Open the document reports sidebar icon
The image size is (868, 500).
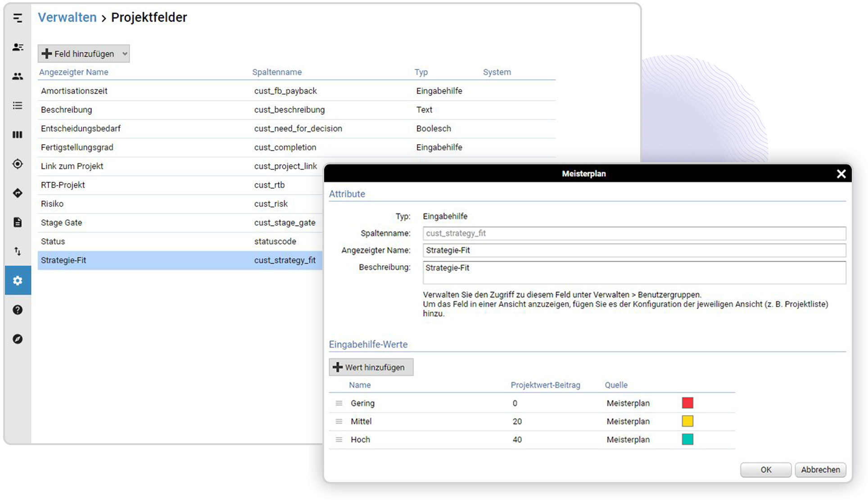point(18,222)
